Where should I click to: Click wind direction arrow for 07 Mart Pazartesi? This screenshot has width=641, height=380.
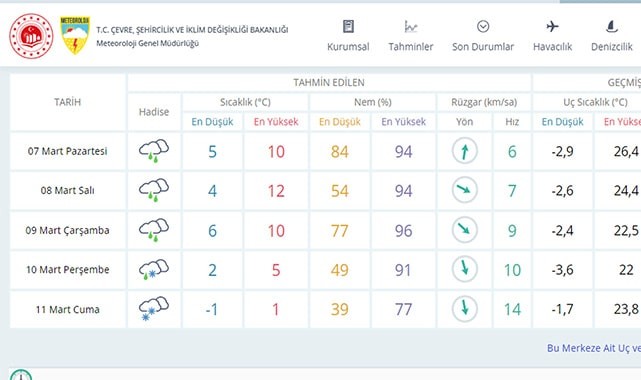pyautogui.click(x=465, y=151)
